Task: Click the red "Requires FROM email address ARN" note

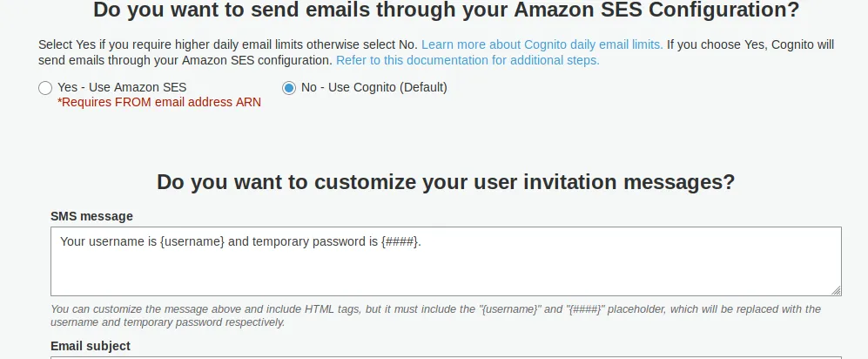Action: tap(159, 102)
